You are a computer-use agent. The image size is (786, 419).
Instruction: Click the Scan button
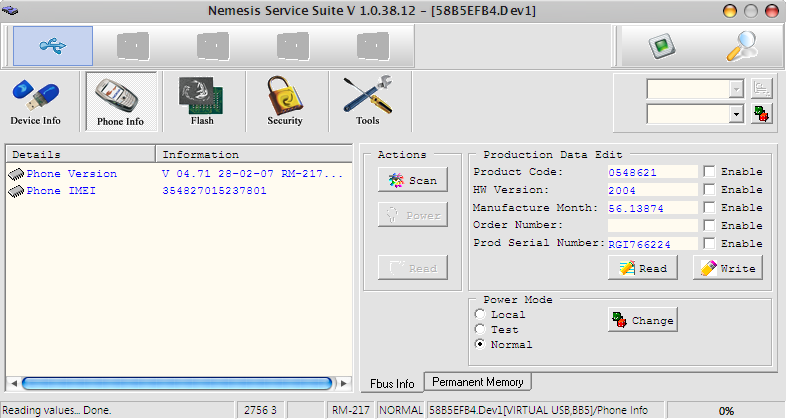[x=413, y=180]
